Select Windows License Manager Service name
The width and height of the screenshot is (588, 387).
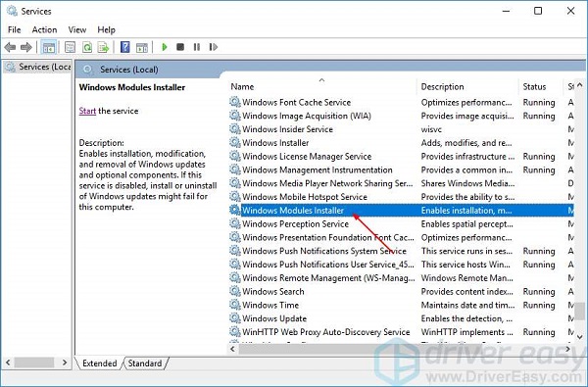[x=307, y=156]
